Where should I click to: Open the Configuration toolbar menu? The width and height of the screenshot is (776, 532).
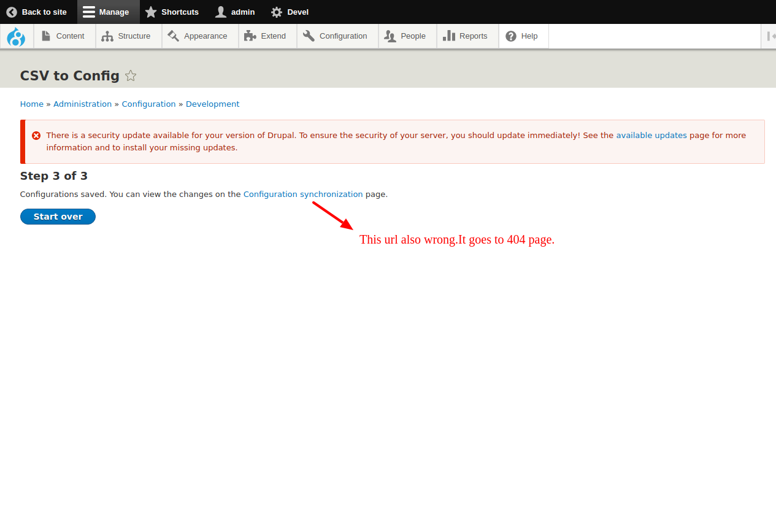[338, 36]
